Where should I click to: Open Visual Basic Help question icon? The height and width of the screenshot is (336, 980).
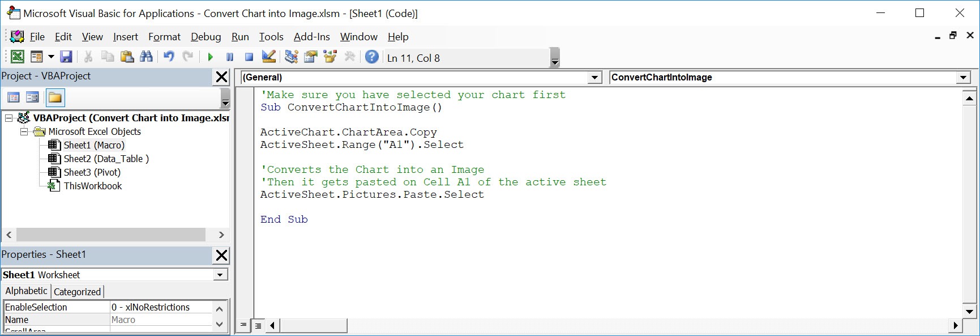tap(372, 57)
